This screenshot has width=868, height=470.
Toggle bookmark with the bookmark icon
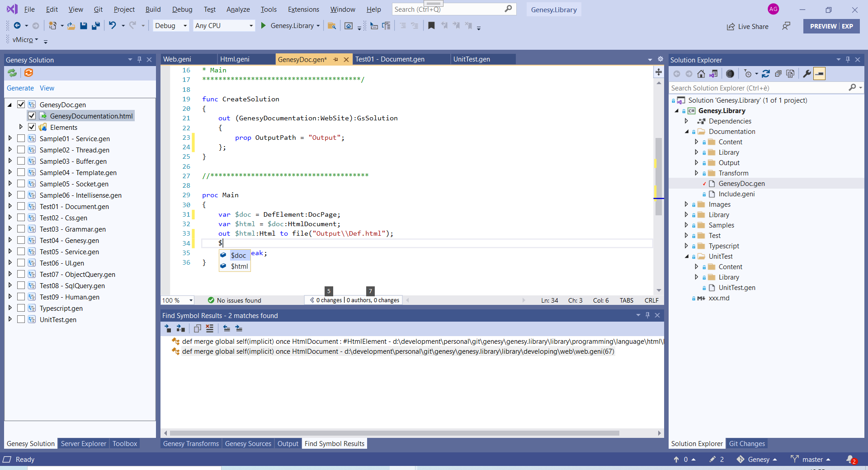(x=431, y=26)
